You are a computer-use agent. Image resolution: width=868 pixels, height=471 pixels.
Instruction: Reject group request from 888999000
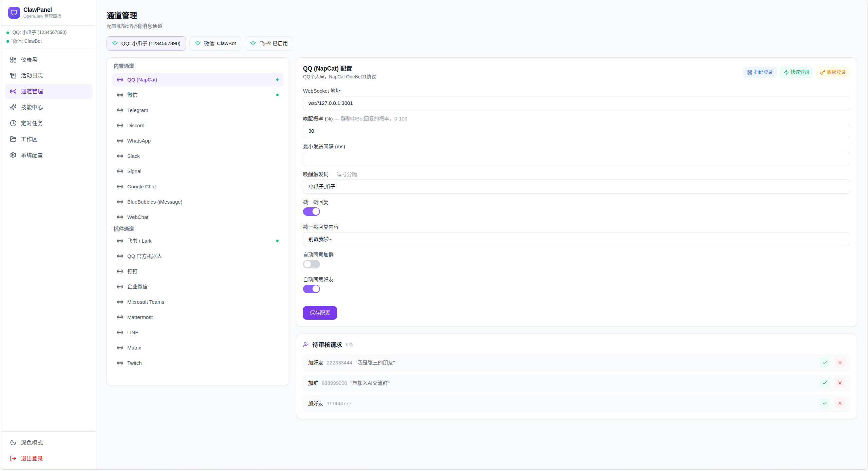(x=840, y=383)
